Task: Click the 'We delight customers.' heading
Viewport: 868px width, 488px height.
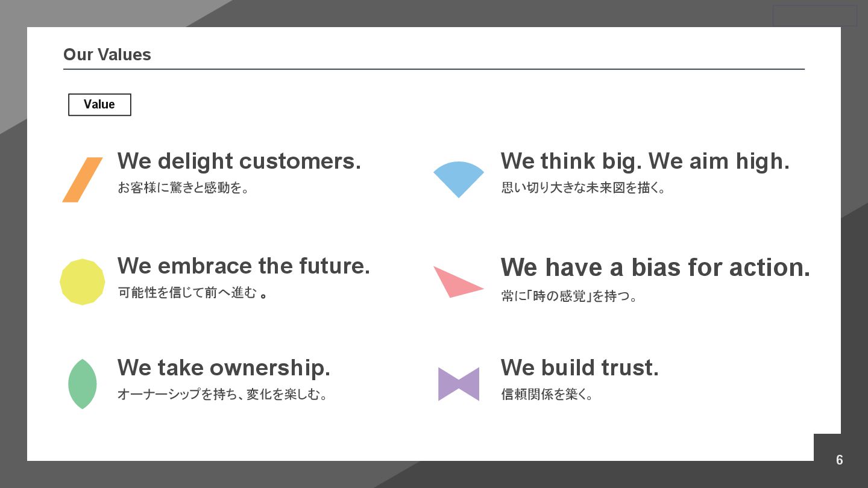Action: click(239, 161)
